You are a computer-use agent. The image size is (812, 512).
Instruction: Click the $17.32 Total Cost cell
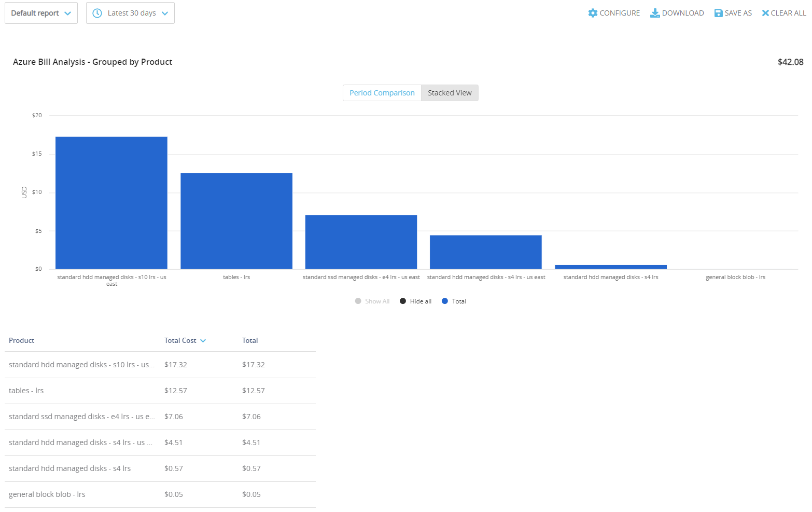[176, 365]
